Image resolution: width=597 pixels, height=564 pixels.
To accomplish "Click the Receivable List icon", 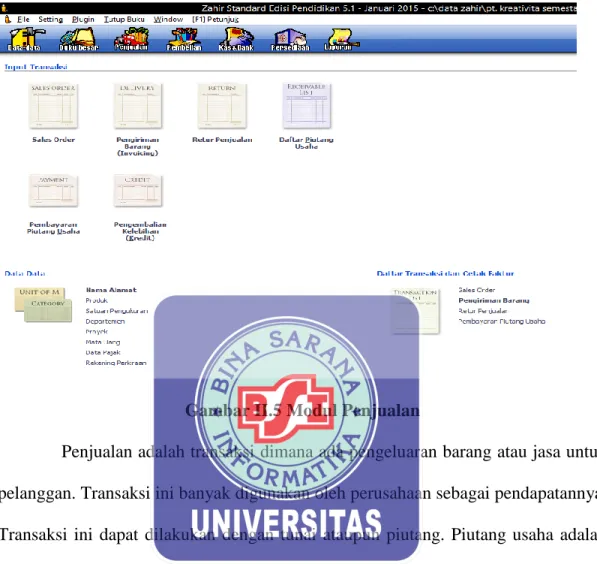I will (307, 105).
